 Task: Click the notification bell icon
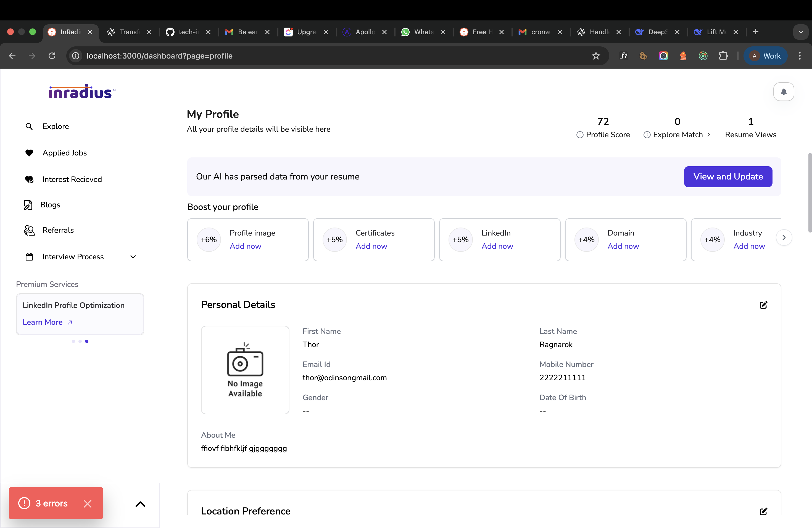783,92
